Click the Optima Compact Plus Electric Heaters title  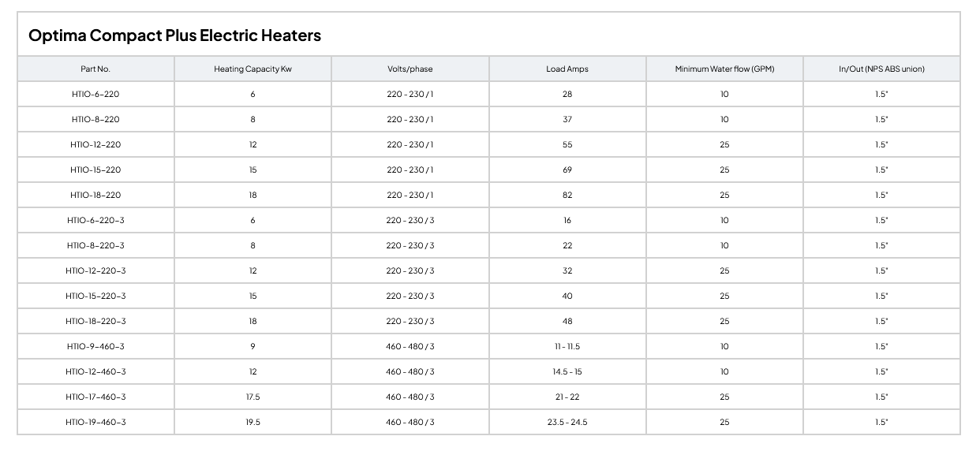(x=174, y=35)
